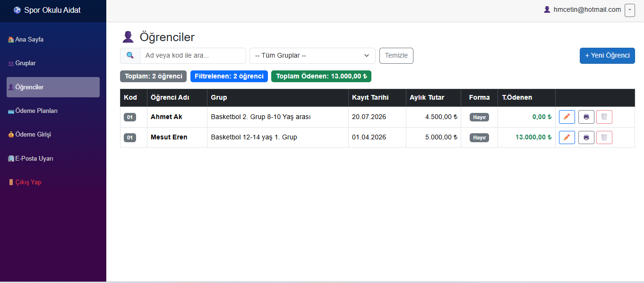
Task: Open the account dropdown arrow
Action: (630, 10)
